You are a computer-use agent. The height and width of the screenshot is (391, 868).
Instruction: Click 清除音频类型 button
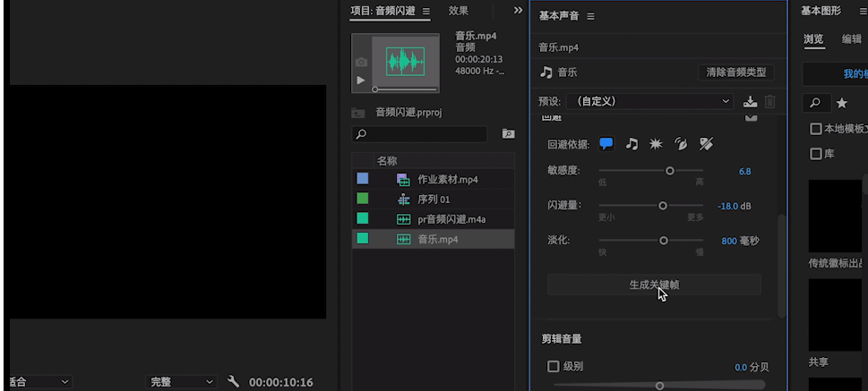click(x=736, y=72)
